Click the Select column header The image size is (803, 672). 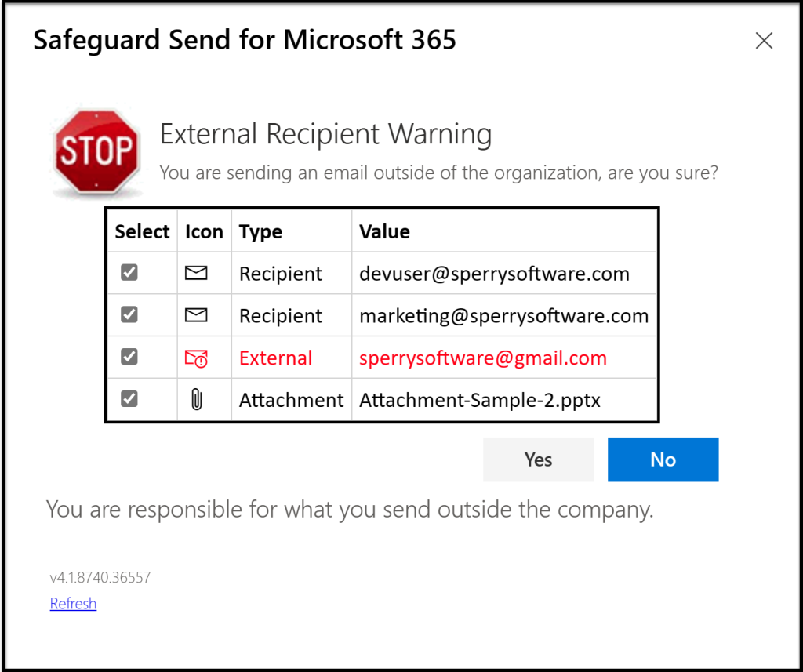coord(142,232)
